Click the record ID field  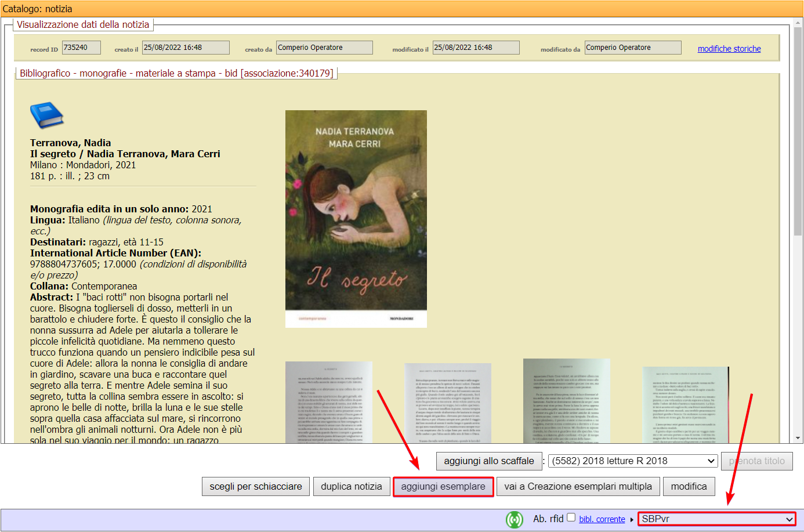(x=81, y=48)
